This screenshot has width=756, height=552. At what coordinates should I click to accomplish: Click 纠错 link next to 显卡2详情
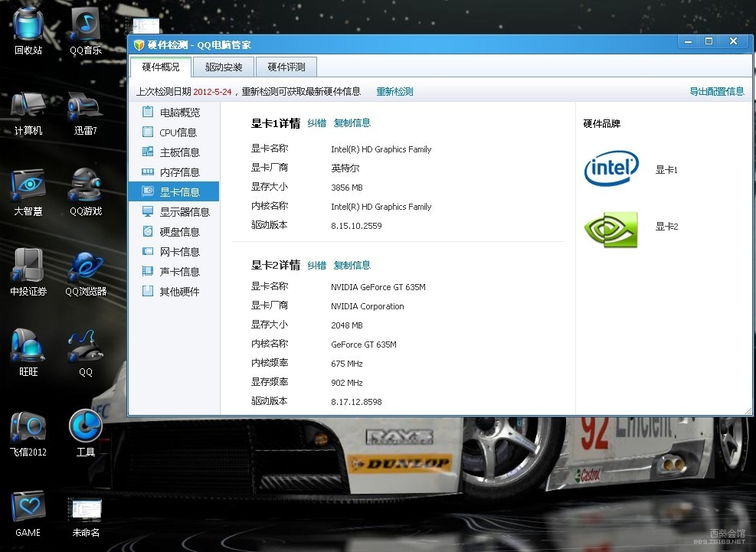(x=317, y=265)
